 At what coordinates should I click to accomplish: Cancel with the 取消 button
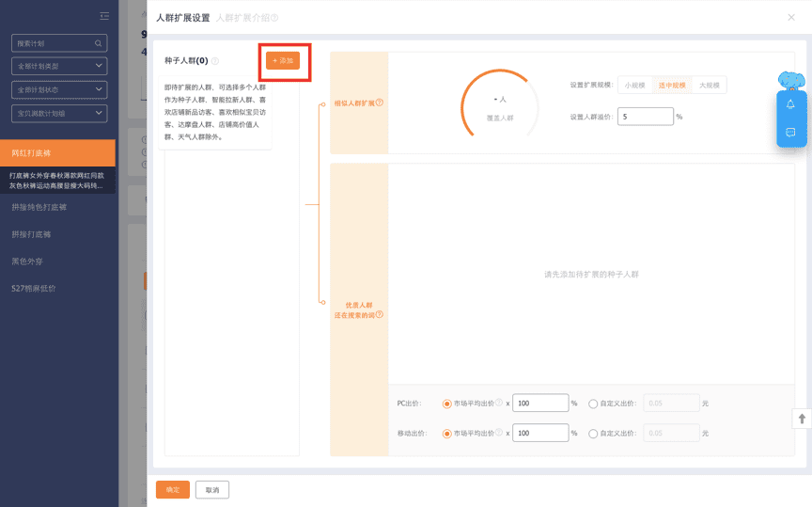click(212, 490)
